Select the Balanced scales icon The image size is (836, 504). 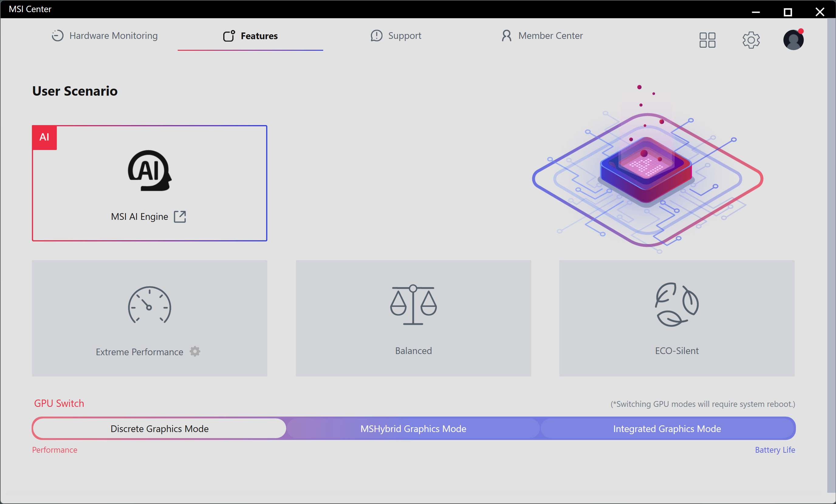click(x=413, y=304)
